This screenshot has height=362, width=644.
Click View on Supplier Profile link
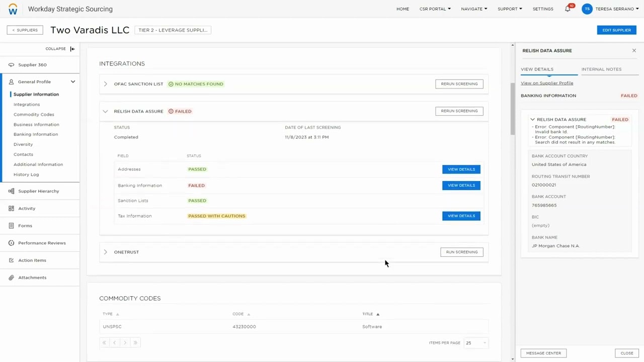547,83
